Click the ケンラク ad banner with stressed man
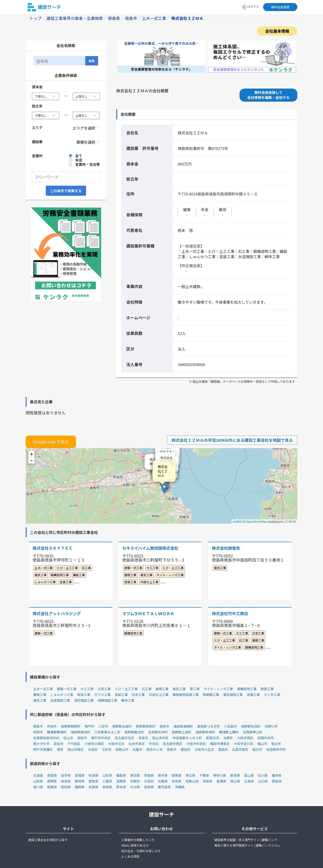This screenshot has height=868, width=323. pyautogui.click(x=161, y=57)
